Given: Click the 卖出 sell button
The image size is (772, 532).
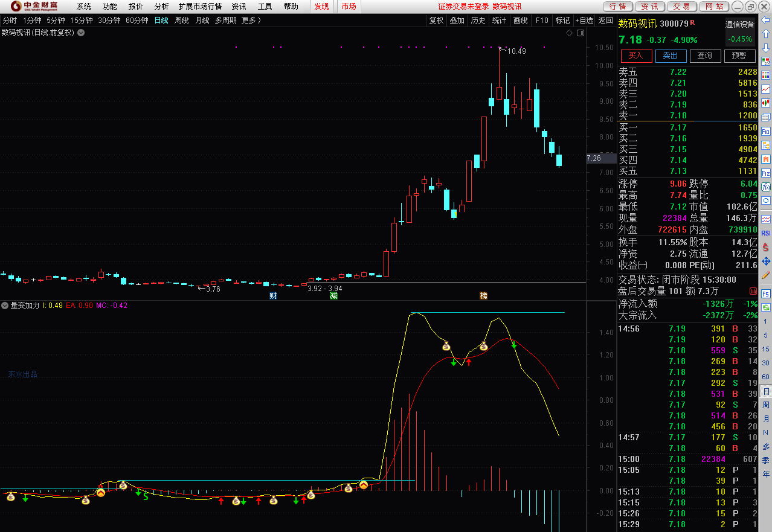Looking at the screenshot, I should [671, 56].
